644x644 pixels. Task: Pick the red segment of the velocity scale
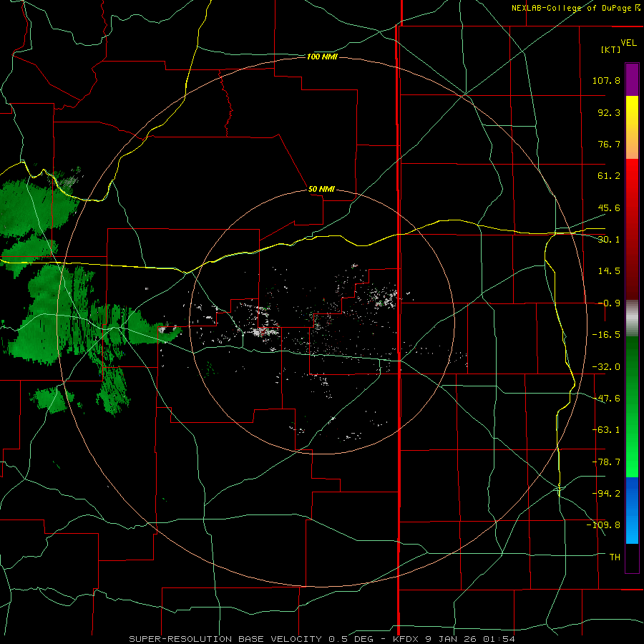point(632,229)
